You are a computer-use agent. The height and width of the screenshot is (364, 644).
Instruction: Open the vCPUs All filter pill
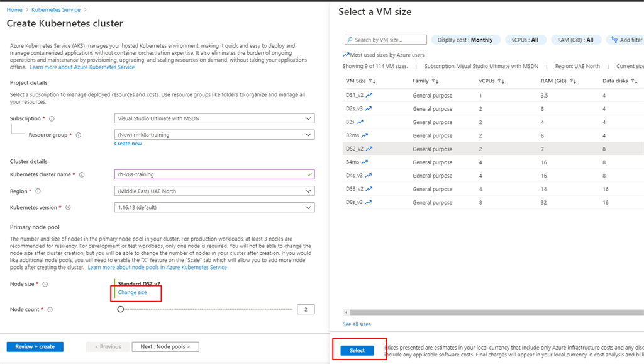coord(525,40)
